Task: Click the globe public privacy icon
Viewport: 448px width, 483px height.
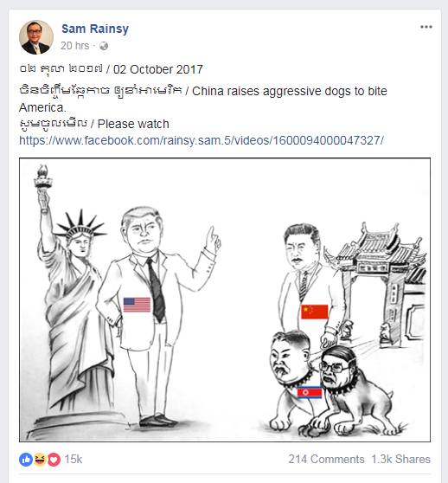Action: (x=104, y=46)
